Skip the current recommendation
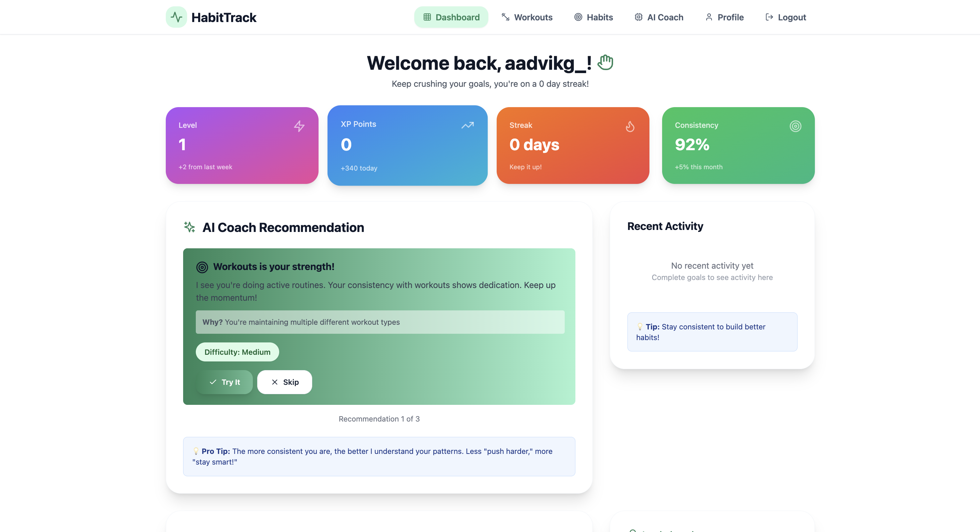The height and width of the screenshot is (532, 980). (x=284, y=382)
